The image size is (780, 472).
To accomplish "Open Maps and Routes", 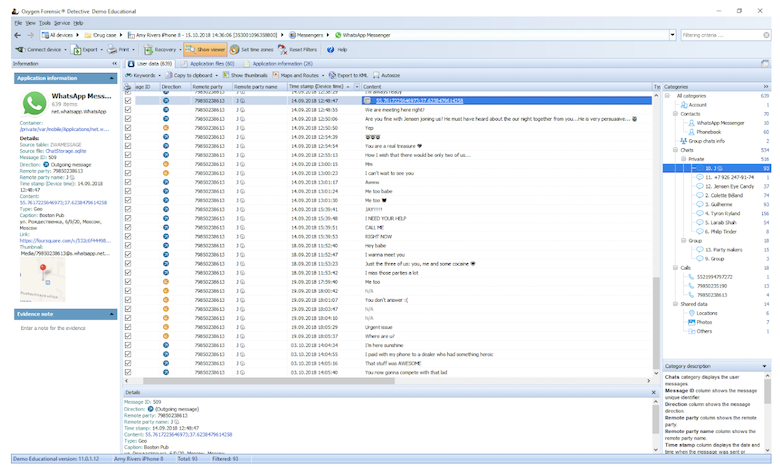I will pyautogui.click(x=296, y=76).
